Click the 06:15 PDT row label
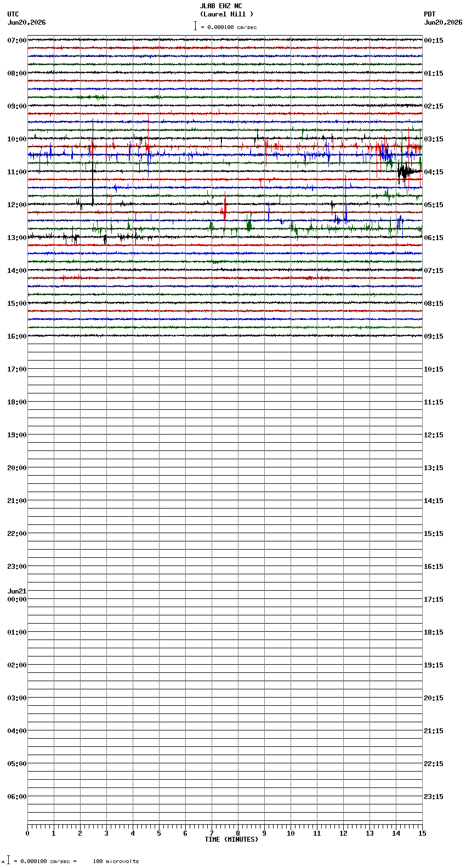This screenshot has height=868, width=466. click(434, 238)
